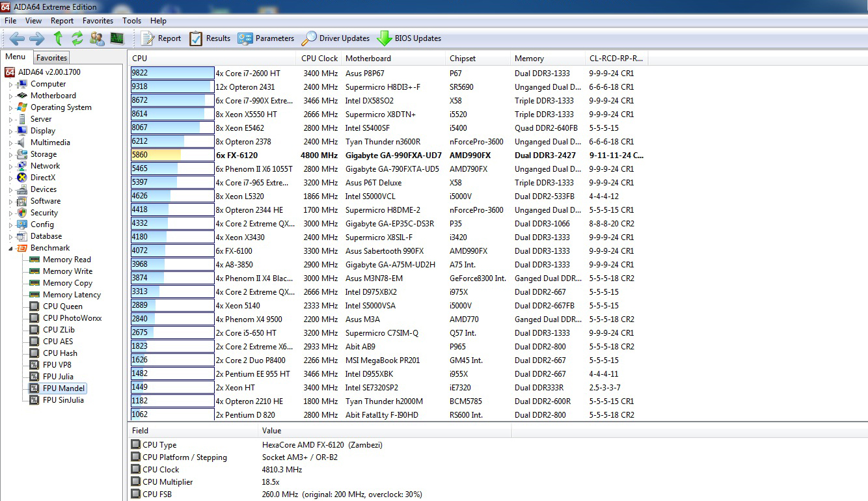
Task: Expand the Computer tree node
Action: (x=10, y=84)
